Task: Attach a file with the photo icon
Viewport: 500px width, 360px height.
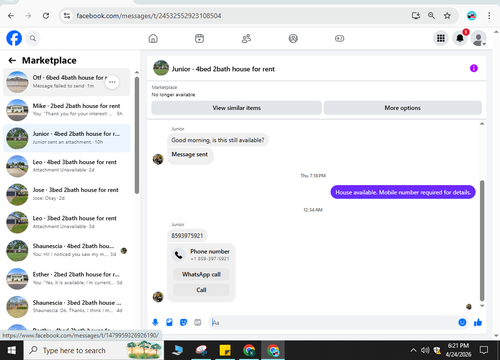Action: click(169, 322)
